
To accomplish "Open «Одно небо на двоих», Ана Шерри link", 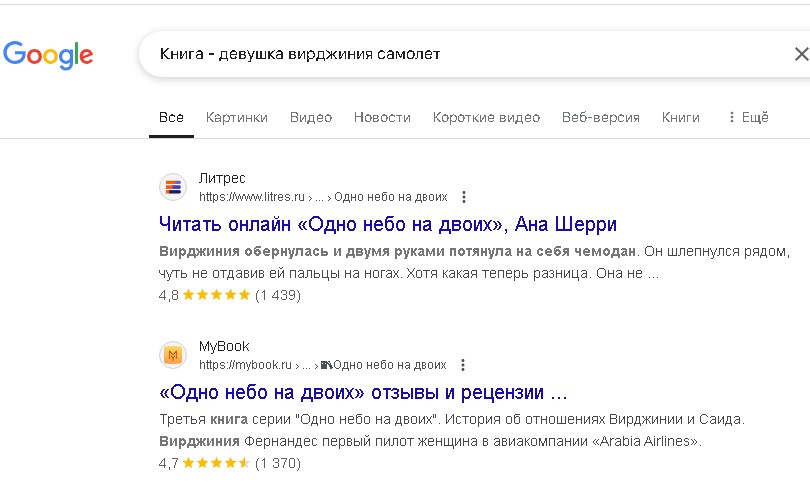I will pos(387,224).
